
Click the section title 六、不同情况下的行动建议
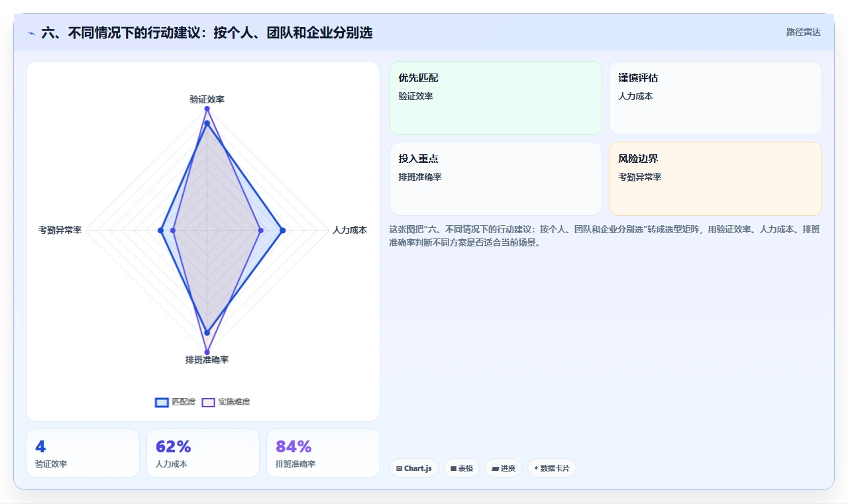tap(207, 32)
